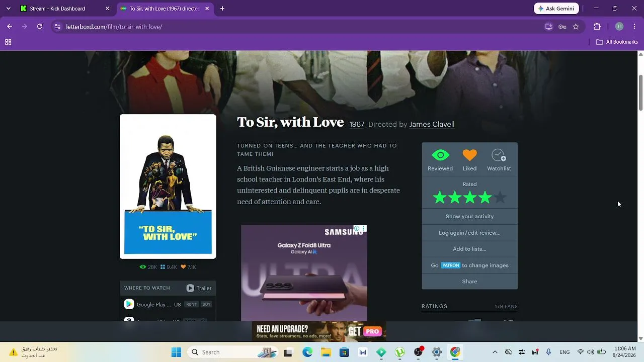
Task: Open the Chrome profile avatar
Action: [619, 27]
